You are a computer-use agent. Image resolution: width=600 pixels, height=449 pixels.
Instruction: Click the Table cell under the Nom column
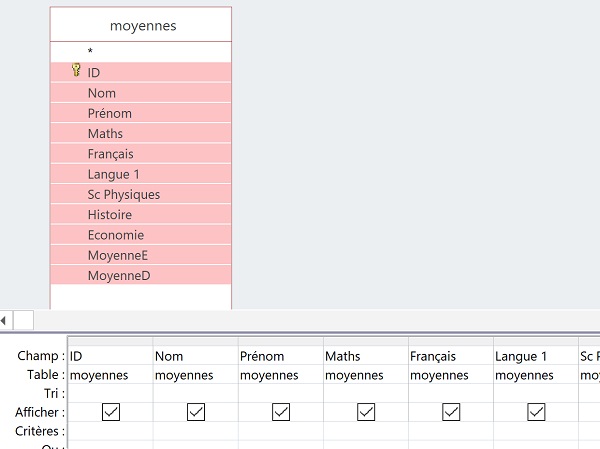(196, 375)
